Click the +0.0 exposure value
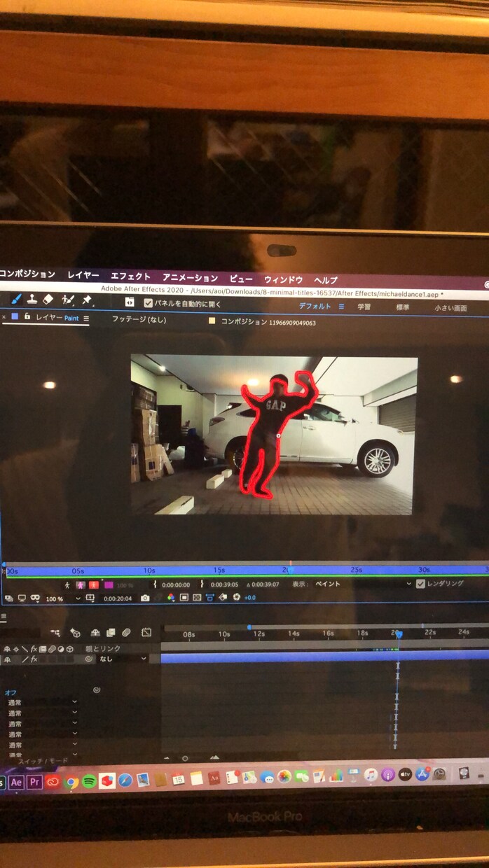This screenshot has height=868, width=489. 250,597
